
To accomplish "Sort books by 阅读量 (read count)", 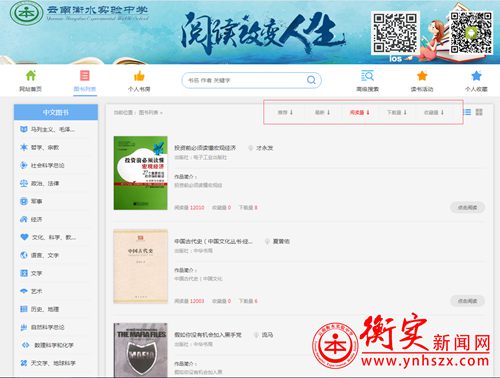I will [359, 112].
